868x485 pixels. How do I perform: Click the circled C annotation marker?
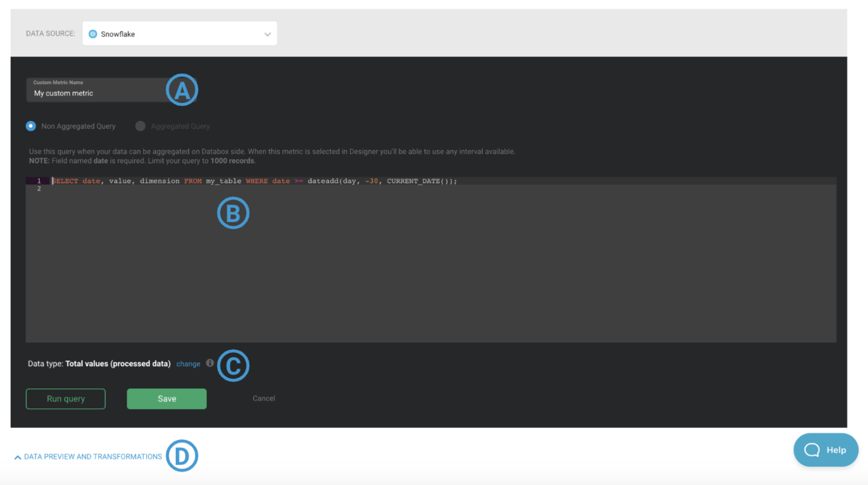tap(233, 366)
